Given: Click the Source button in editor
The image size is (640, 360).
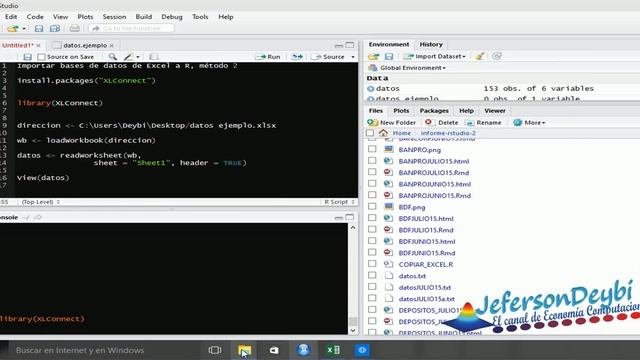Looking at the screenshot, I should (x=329, y=57).
